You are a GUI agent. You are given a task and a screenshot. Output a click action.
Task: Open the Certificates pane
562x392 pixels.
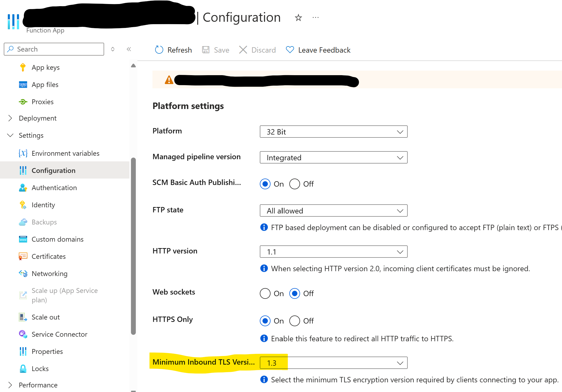(x=48, y=256)
